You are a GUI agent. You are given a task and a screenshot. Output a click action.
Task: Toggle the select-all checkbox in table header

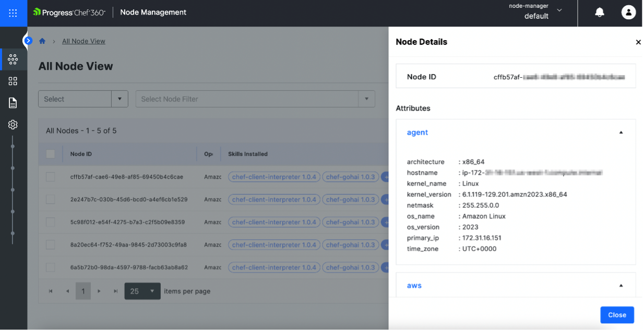[51, 154]
